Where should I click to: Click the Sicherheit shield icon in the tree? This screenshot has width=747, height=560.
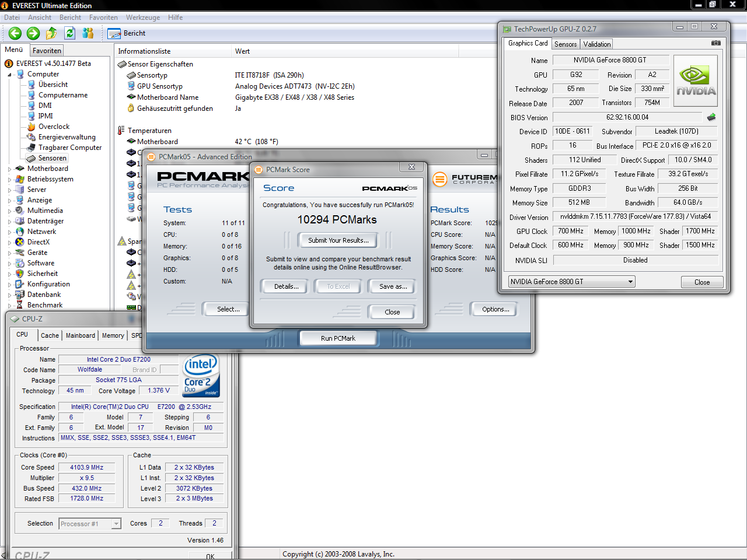click(x=20, y=274)
